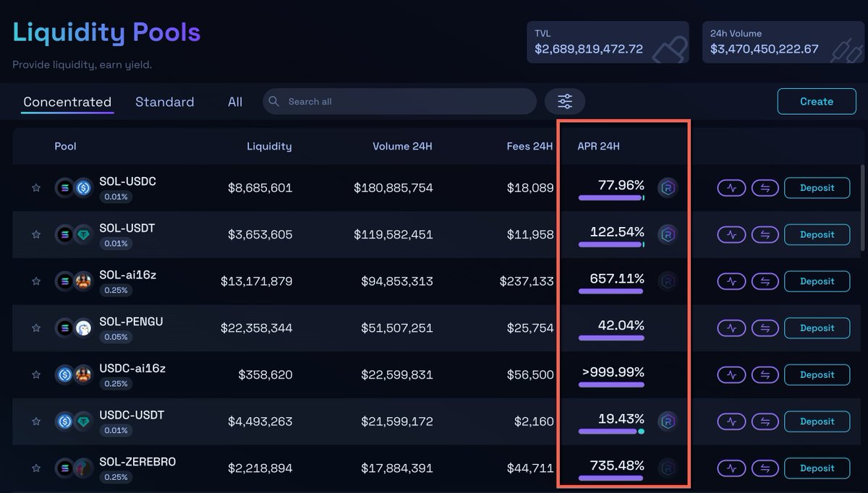Open chart icon for USDC-ai16z
The width and height of the screenshot is (868, 493).
pos(731,374)
